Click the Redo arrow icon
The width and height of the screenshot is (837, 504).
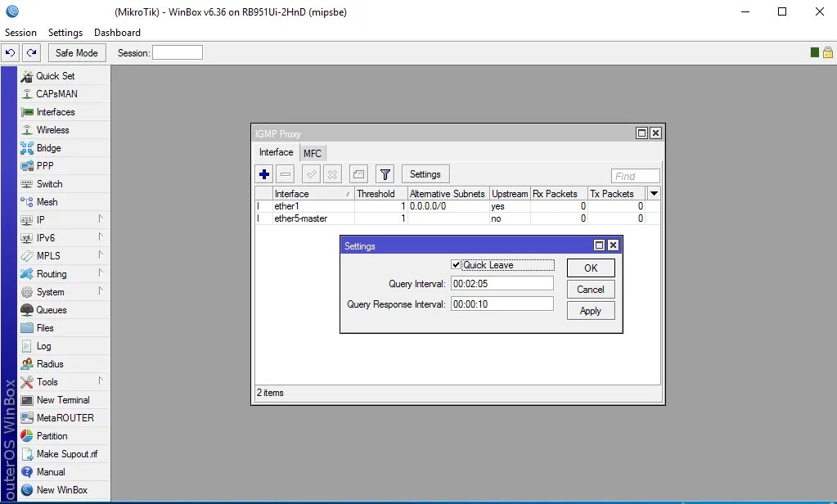[31, 53]
